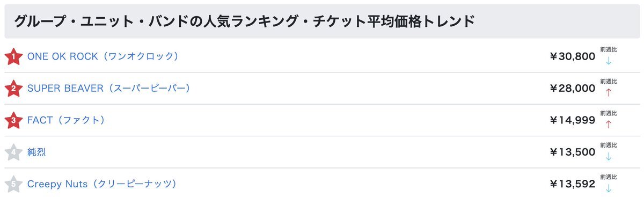The height and width of the screenshot is (197, 644).
Task: Click the blue down arrow beside ¥30,800
Action: pyautogui.click(x=608, y=61)
